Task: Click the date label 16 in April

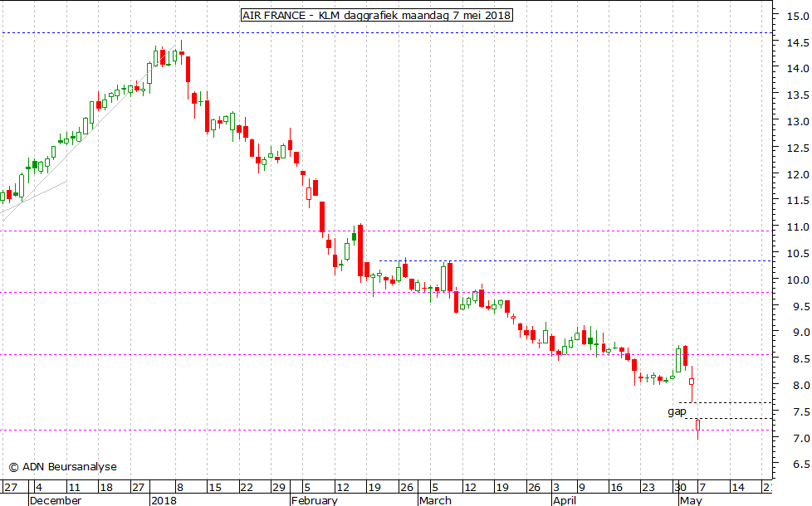Action: coord(616,488)
